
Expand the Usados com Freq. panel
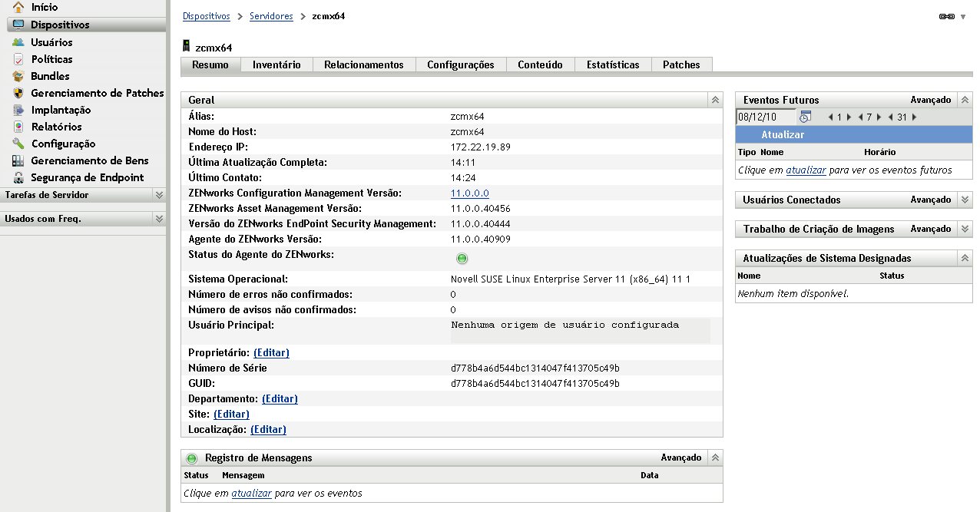159,219
